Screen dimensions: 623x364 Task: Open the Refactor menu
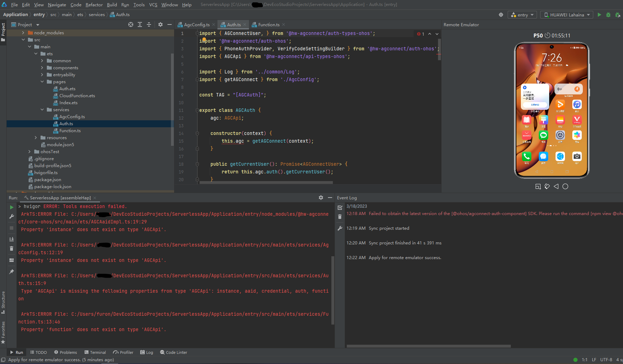[94, 5]
